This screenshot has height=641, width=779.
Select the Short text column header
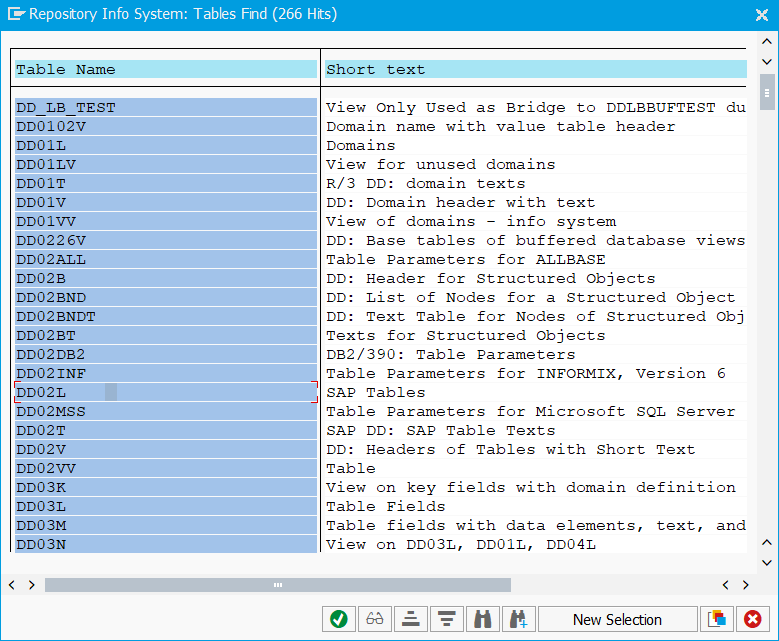536,70
